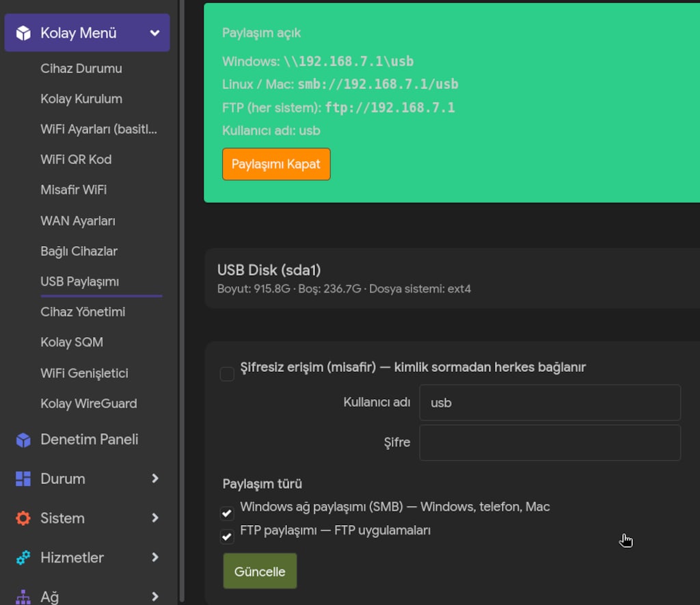Screen dimensions: 700x605
Task: Click the Paylaşımı Kapat button
Action: click(x=276, y=164)
